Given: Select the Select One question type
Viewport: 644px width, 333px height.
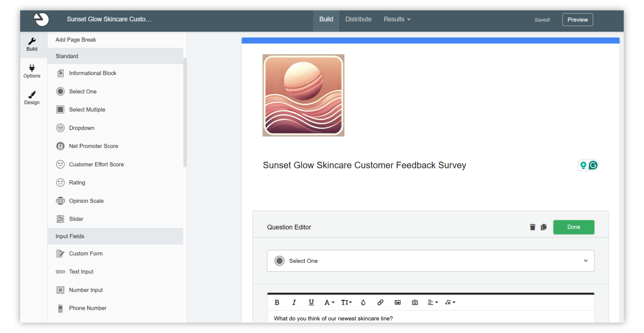Looking at the screenshot, I should pos(83,91).
